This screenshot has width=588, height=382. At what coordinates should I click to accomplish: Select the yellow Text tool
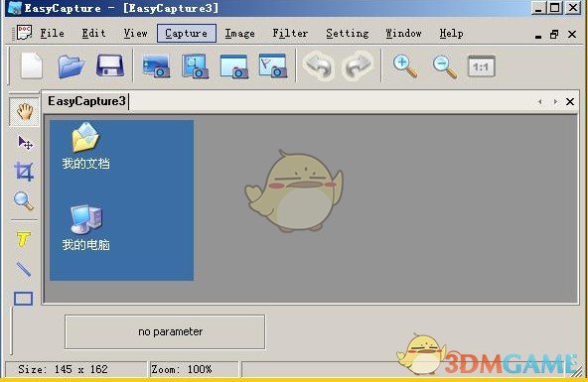click(23, 239)
